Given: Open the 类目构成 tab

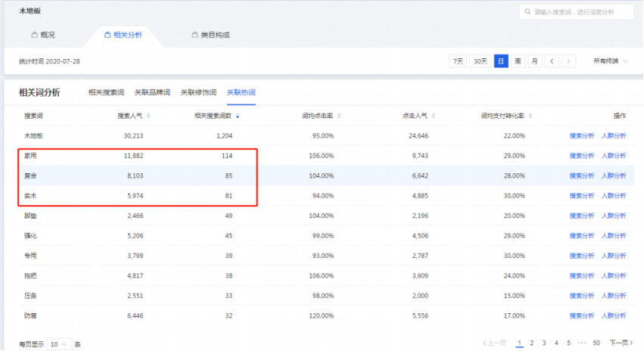Looking at the screenshot, I should tap(210, 35).
